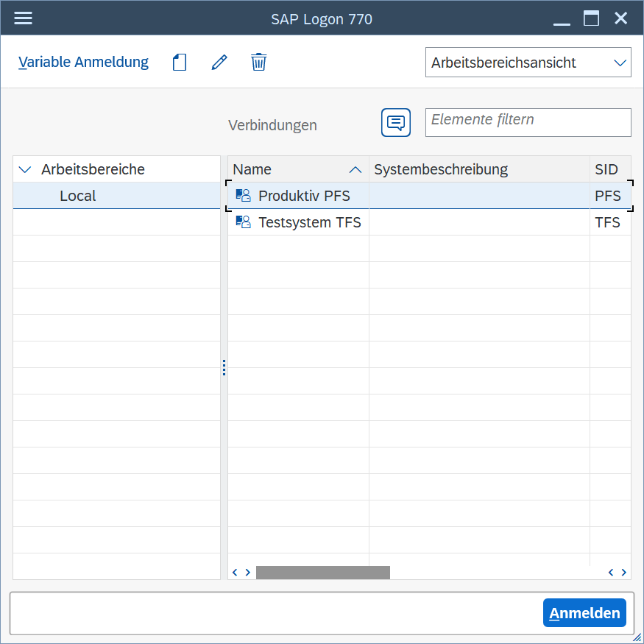Click the vertical splitter handle between panels
This screenshot has height=644, width=644.
click(x=224, y=367)
